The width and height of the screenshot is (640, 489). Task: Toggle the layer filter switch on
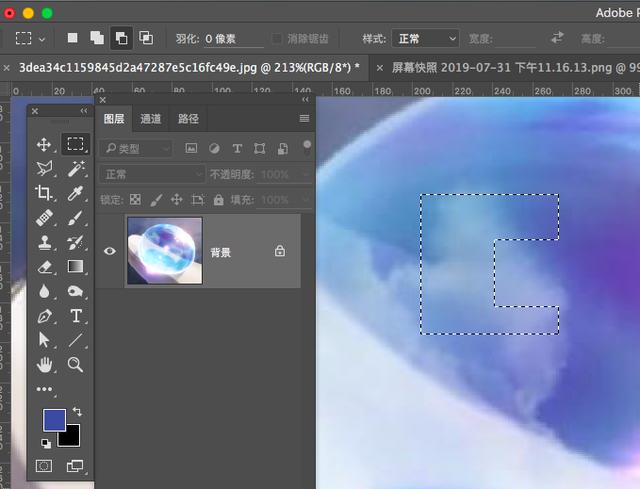point(307,147)
